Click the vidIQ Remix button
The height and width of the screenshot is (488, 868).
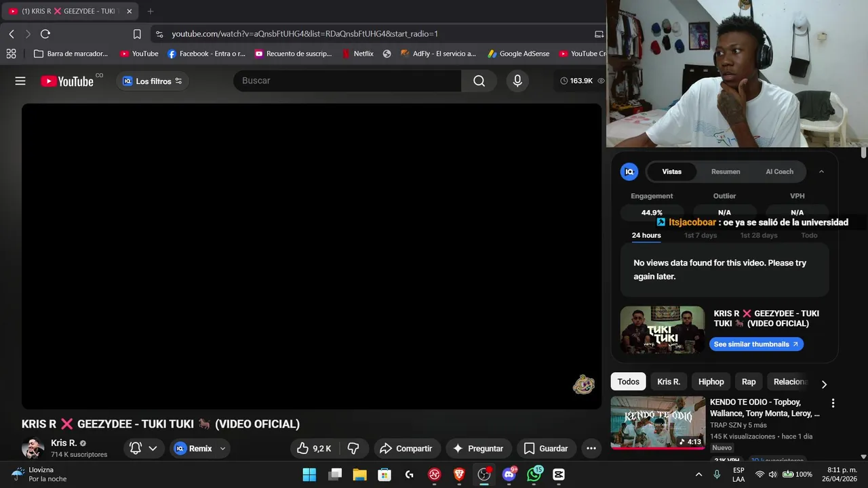[x=193, y=448]
